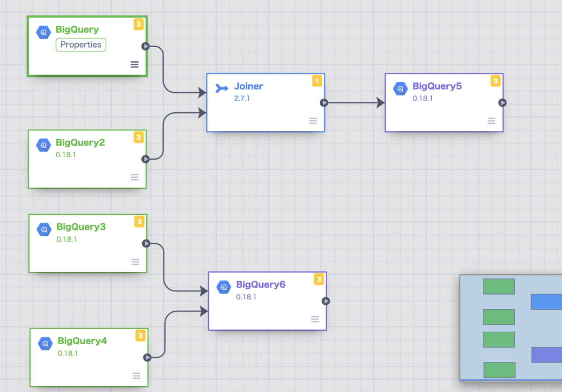Select the BigQuery3 node title

[81, 227]
